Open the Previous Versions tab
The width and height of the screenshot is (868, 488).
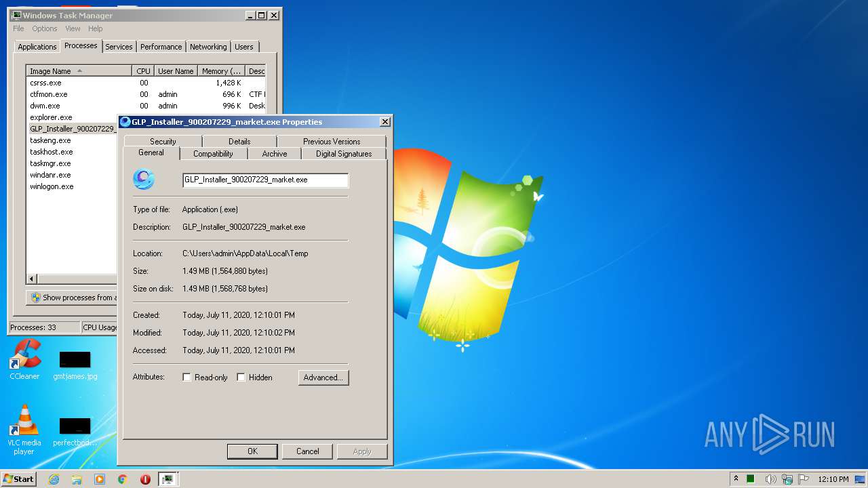tap(332, 142)
